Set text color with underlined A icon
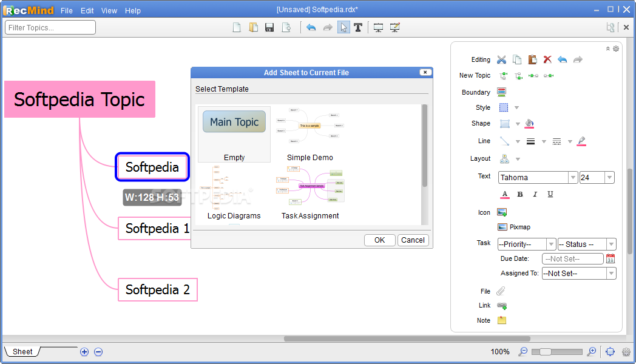 click(x=504, y=195)
